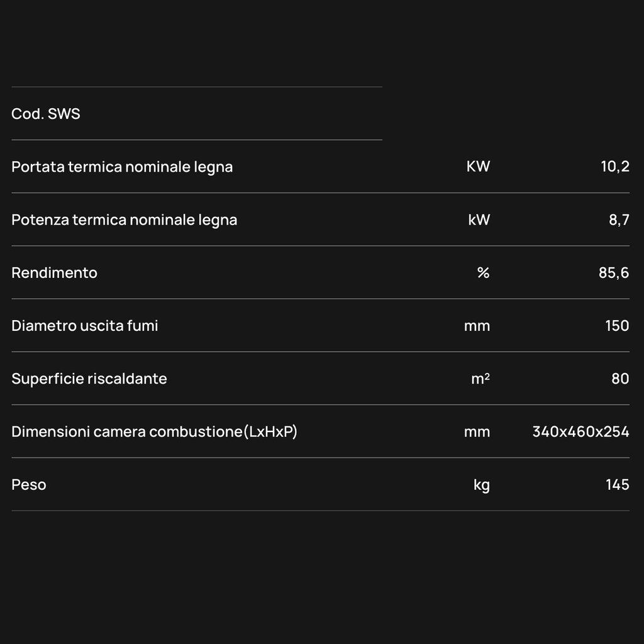Click the value 340x460x254
Screen dimensions: 644x644
click(580, 431)
